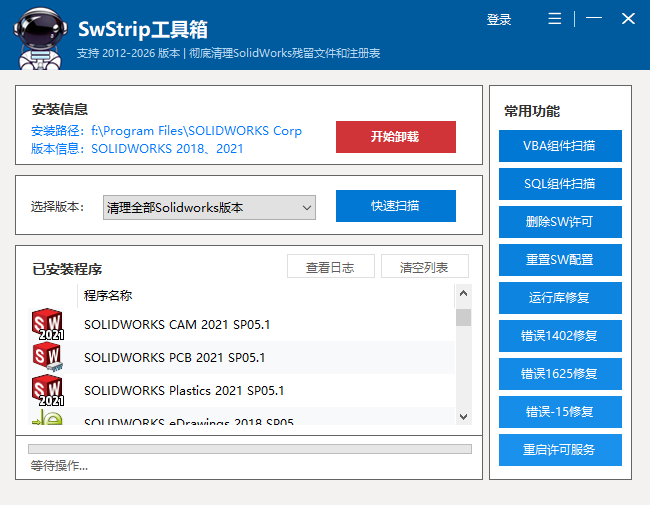Viewport: 650px width, 505px height.
Task: Select SOLIDWORKS eDrawings 2018 SP05 row
Action: [242, 417]
